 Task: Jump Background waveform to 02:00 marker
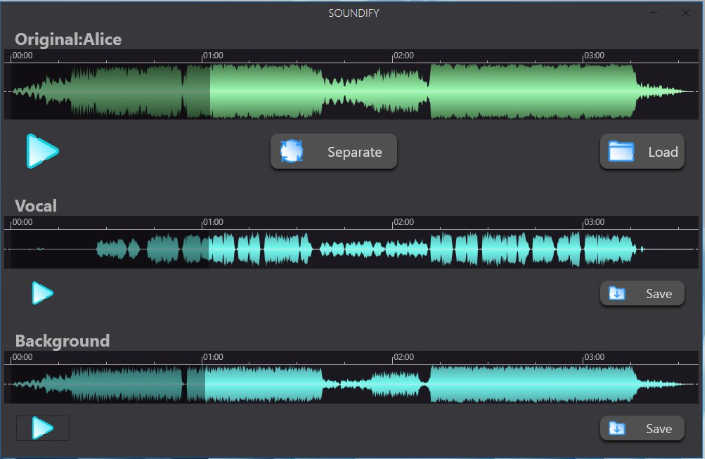403,357
